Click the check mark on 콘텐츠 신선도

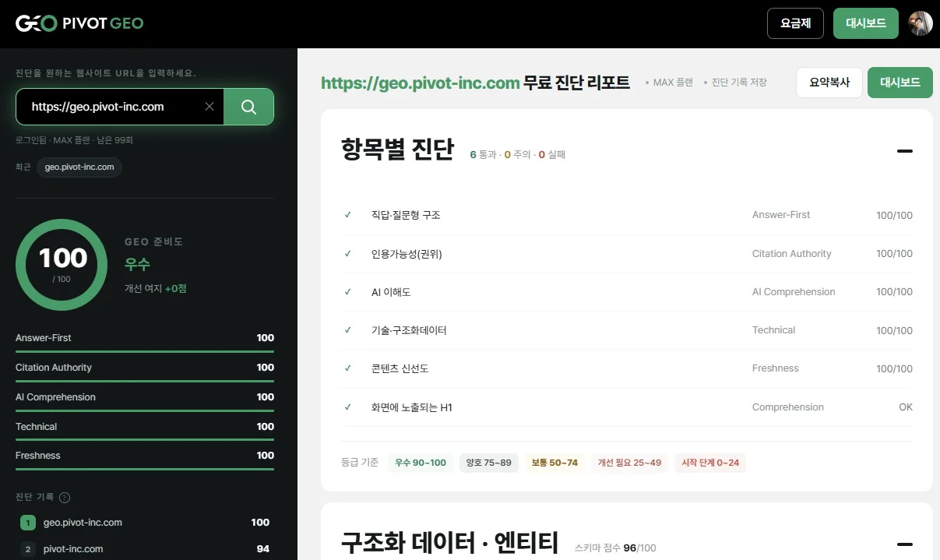pos(348,368)
